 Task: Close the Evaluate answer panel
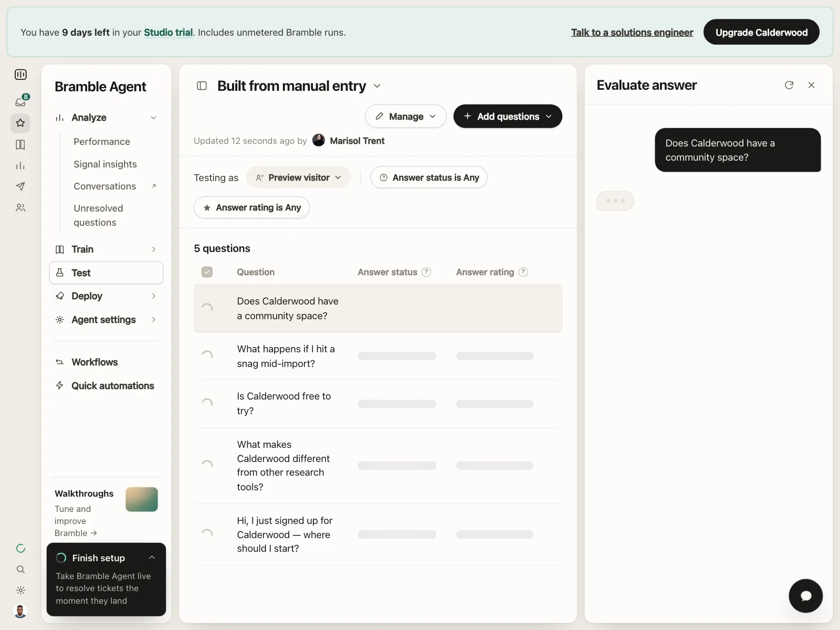[811, 85]
